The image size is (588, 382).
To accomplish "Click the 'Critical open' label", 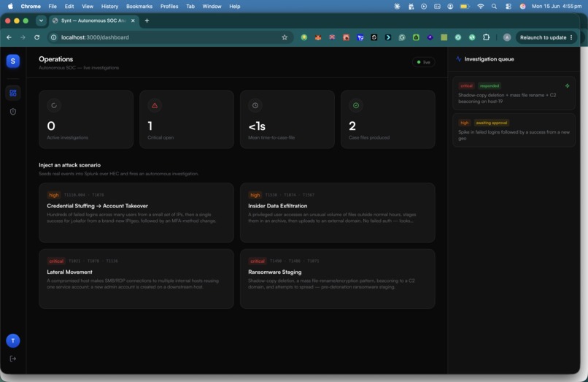I will (160, 137).
